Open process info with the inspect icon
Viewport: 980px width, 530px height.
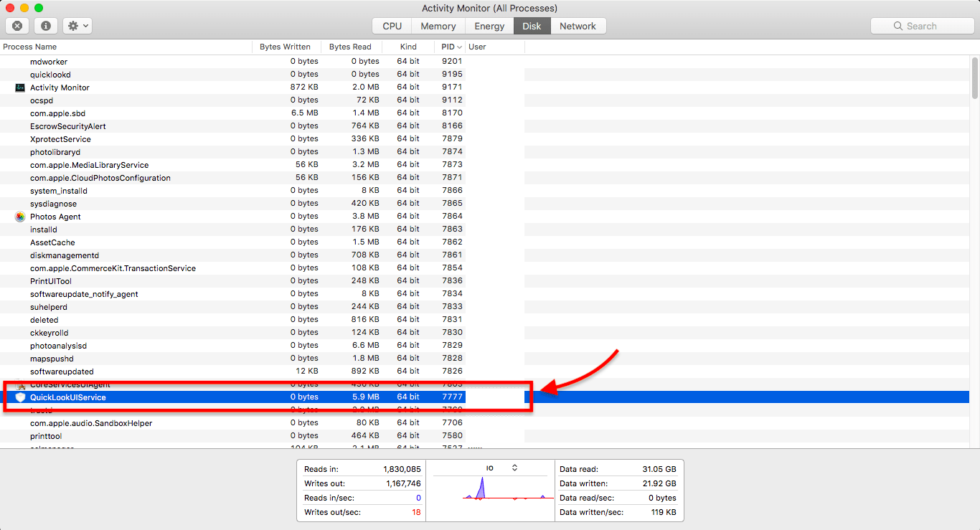tap(46, 26)
